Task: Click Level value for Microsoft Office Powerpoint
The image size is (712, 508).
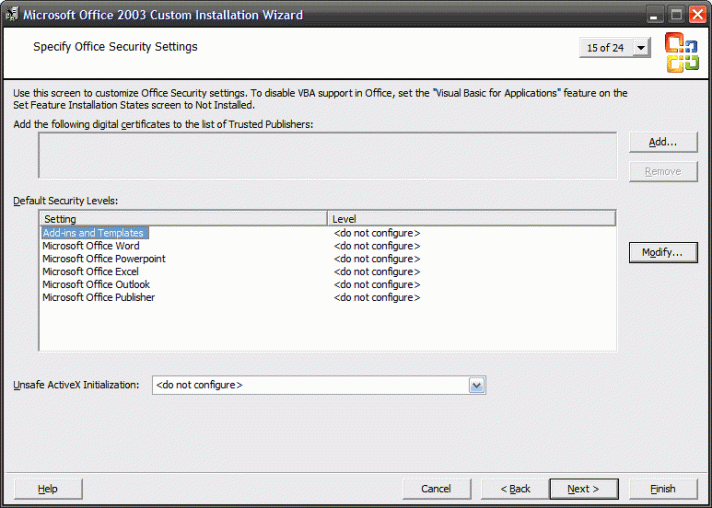Action: [x=377, y=259]
